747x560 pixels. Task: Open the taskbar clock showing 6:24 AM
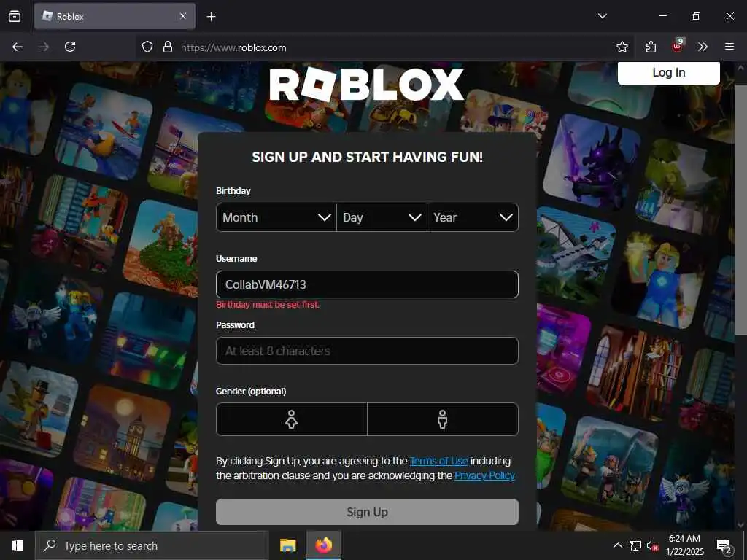[x=684, y=545]
